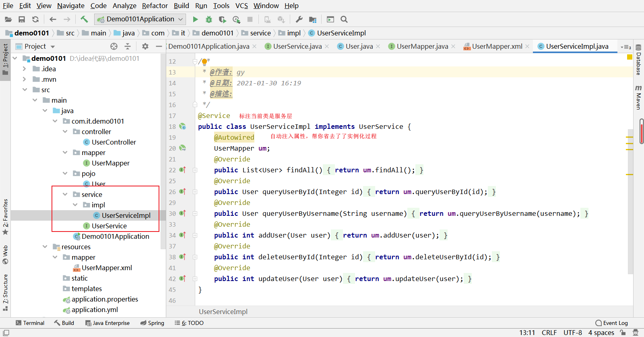Unfold findAll method on line 22

click(195, 170)
